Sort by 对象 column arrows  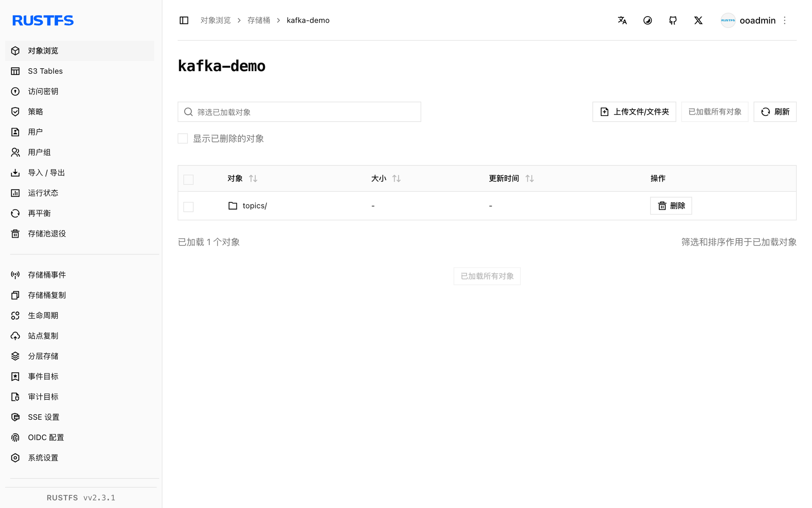point(253,178)
